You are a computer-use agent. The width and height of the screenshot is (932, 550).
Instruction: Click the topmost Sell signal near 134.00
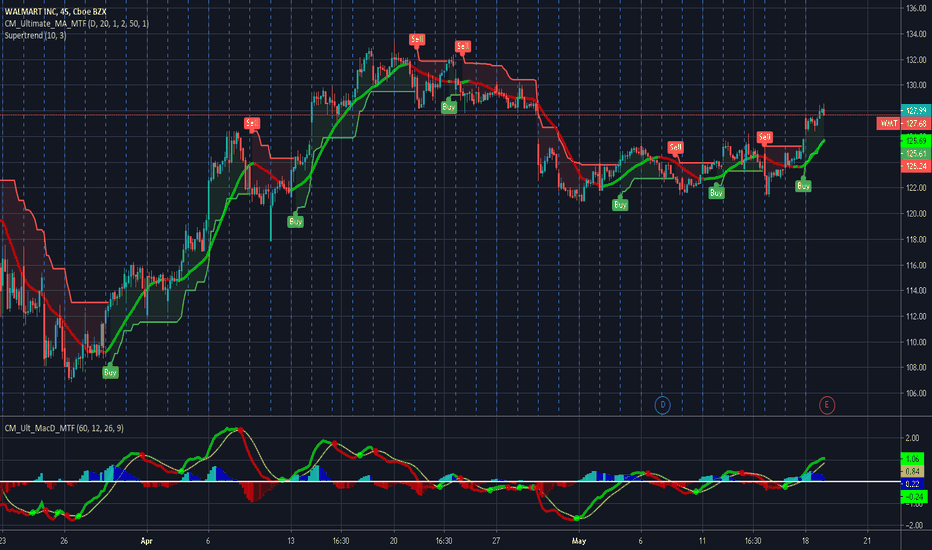(x=417, y=40)
